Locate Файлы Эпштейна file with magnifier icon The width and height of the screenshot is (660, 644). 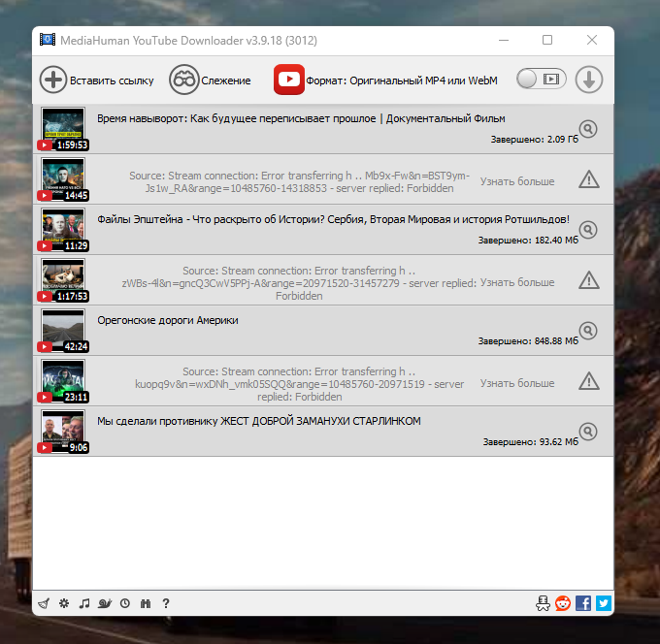click(588, 230)
